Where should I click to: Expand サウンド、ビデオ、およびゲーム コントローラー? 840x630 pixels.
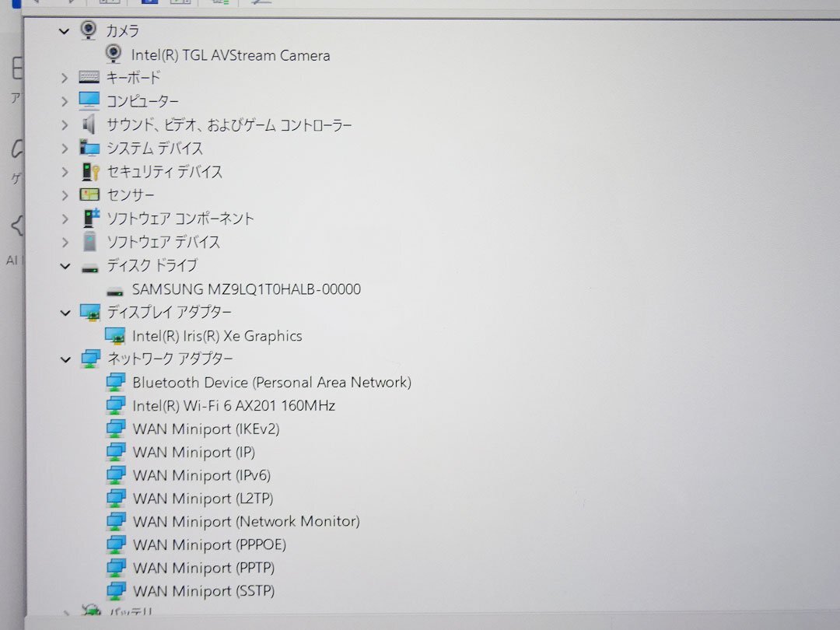pyautogui.click(x=65, y=125)
